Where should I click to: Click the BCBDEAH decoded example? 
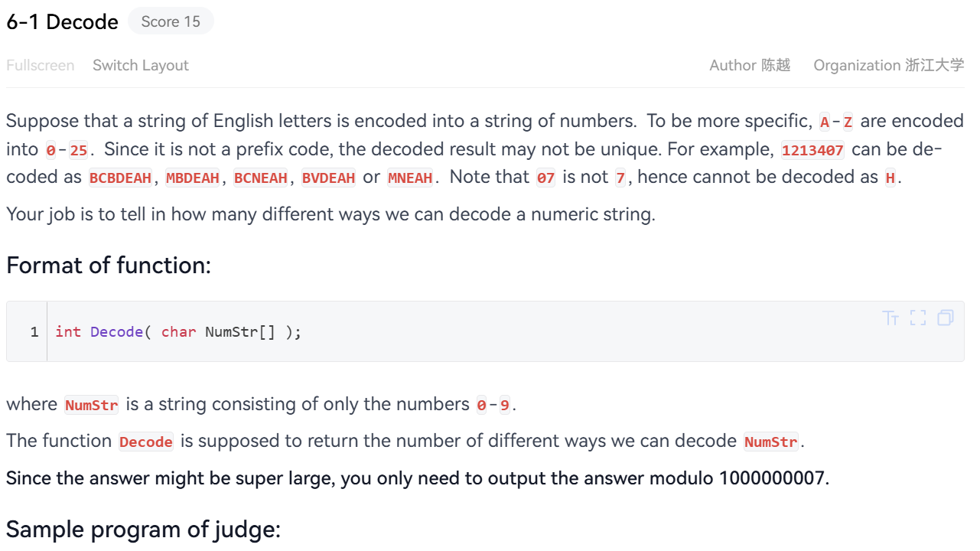(121, 178)
